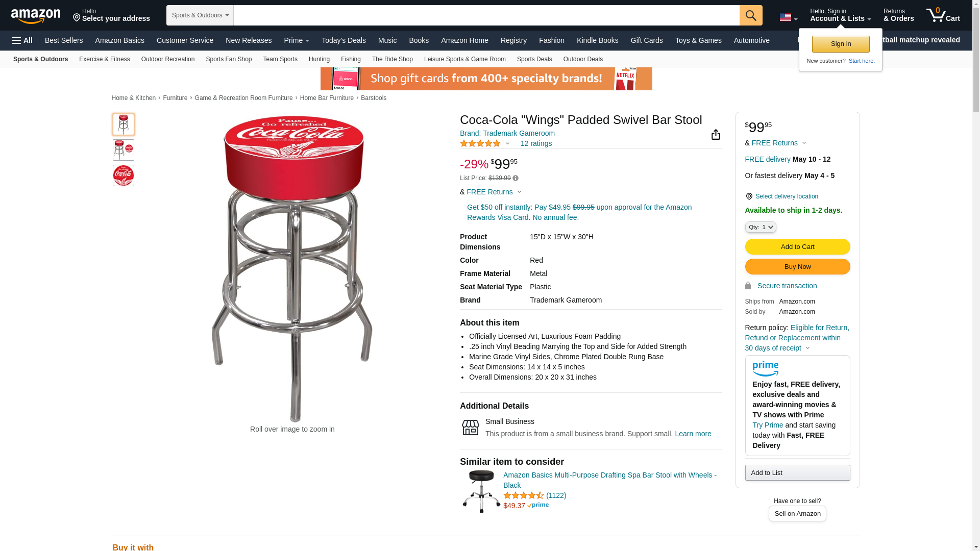
Task: Open Today's Deals in navigation bar
Action: point(344,40)
